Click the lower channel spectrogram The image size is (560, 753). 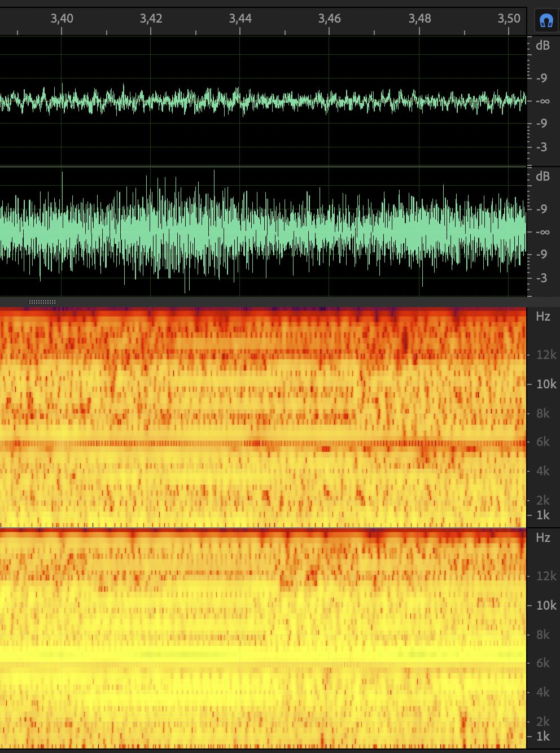(263, 638)
